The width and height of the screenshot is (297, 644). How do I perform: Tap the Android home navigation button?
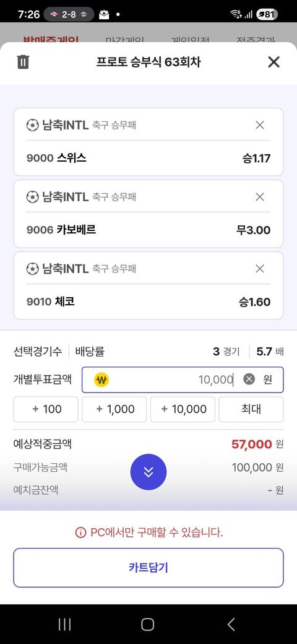click(x=148, y=624)
